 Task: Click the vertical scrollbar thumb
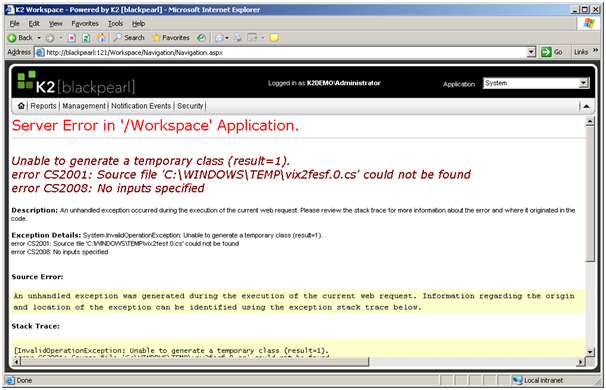click(590, 194)
